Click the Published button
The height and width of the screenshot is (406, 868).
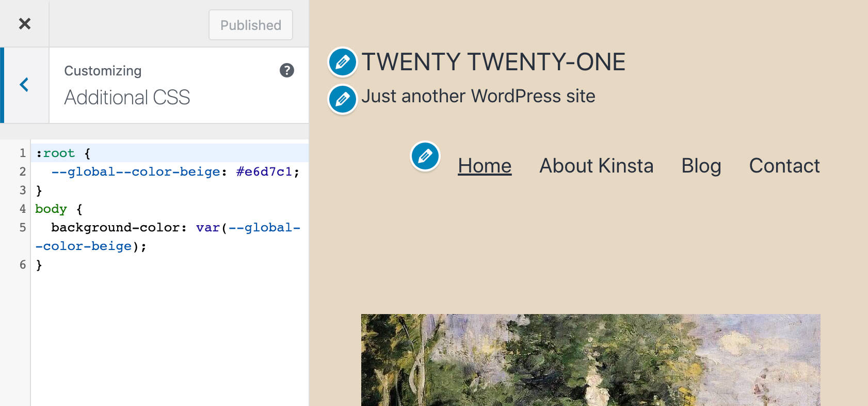[251, 25]
